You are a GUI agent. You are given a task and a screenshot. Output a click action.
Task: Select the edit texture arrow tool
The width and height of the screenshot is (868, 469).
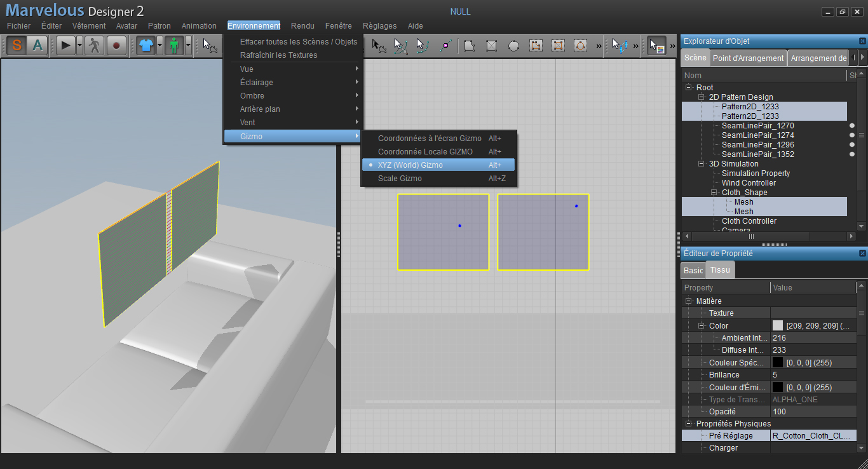tap(657, 45)
